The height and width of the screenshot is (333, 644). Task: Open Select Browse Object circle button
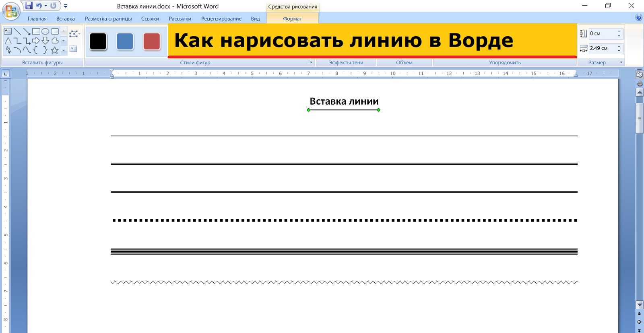[x=639, y=322]
